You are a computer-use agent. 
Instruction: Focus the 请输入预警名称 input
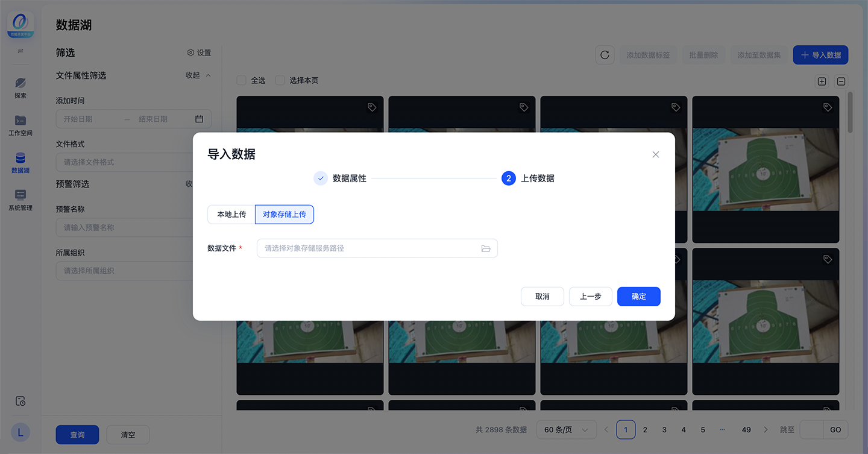(x=134, y=228)
